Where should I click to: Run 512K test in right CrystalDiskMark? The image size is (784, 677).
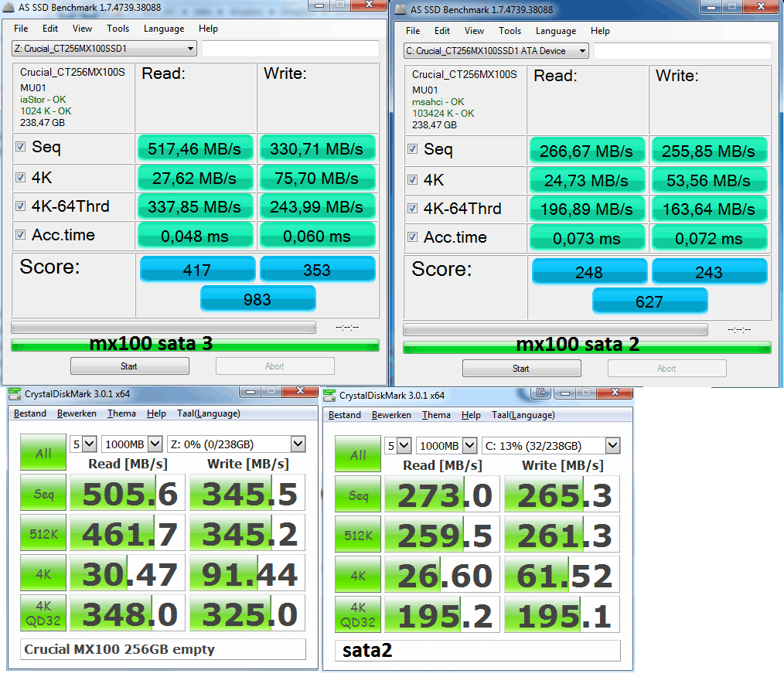point(358,534)
